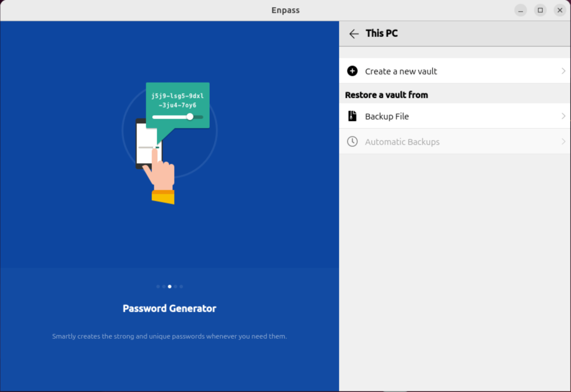Image resolution: width=571 pixels, height=392 pixels.
Task: Open Backup File restore option
Action: 387,115
